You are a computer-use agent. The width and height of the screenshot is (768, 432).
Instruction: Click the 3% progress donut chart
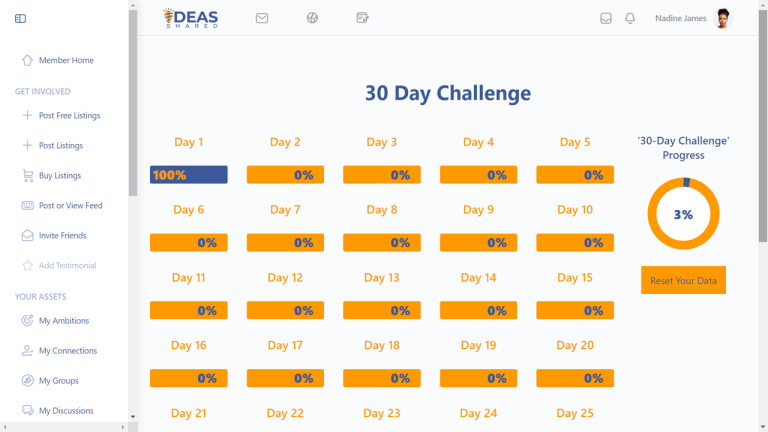pos(683,214)
